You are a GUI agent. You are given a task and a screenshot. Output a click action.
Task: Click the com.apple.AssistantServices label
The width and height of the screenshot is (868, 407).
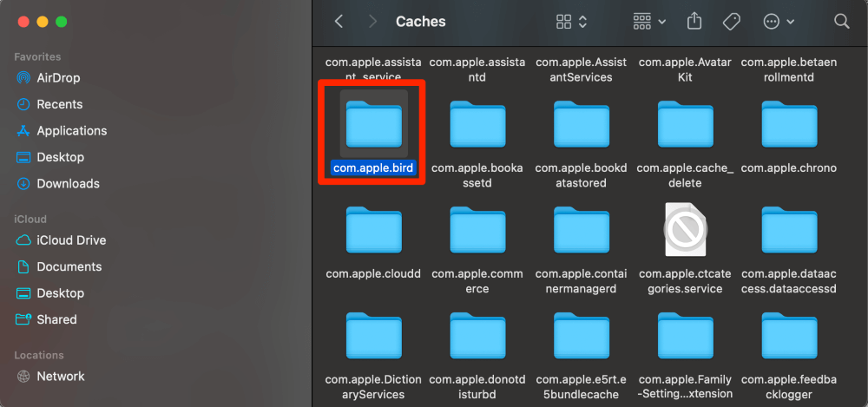[582, 69]
